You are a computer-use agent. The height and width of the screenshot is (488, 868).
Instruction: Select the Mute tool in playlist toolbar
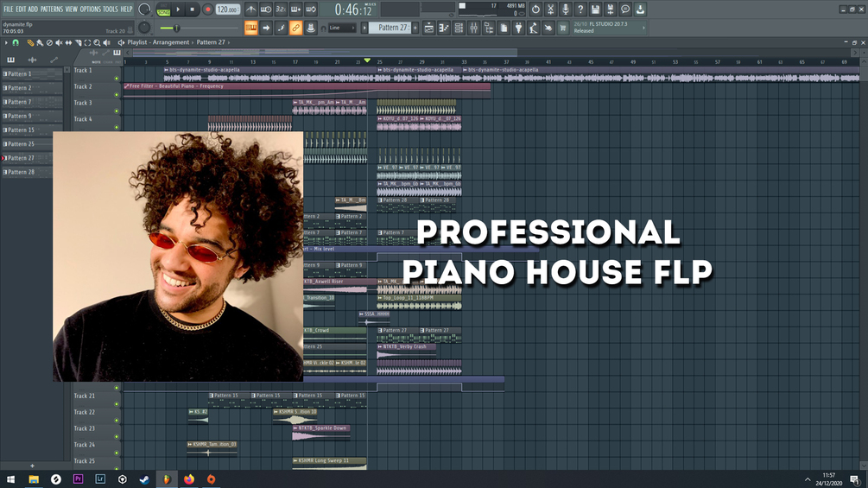(x=59, y=42)
